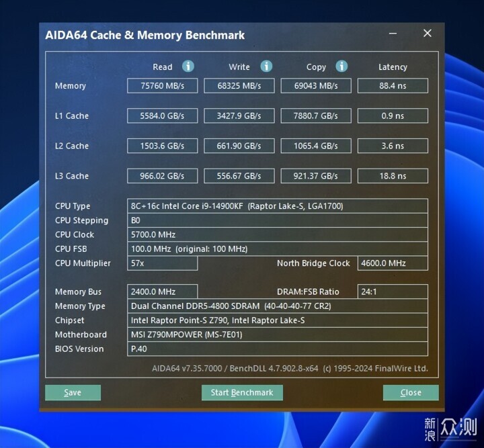
Task: Click the Memory Type field DDR5-4800 SDRAM
Action: (x=278, y=306)
